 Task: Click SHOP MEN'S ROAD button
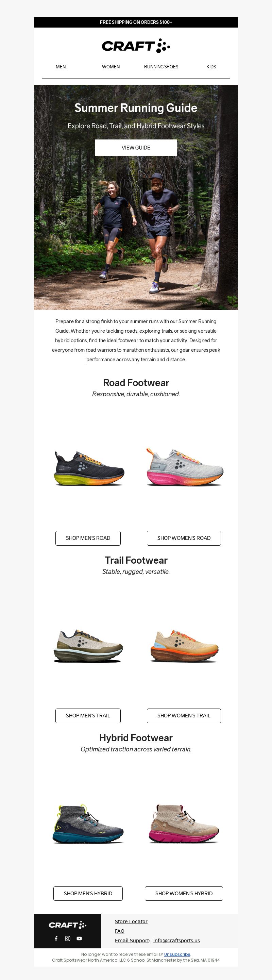(88, 538)
